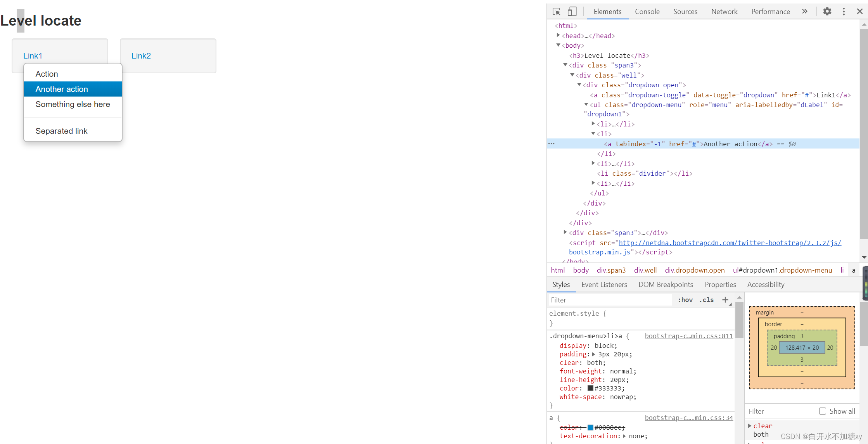This screenshot has width=868, height=444.
Task: Expand computed clear property
Action: (750, 426)
